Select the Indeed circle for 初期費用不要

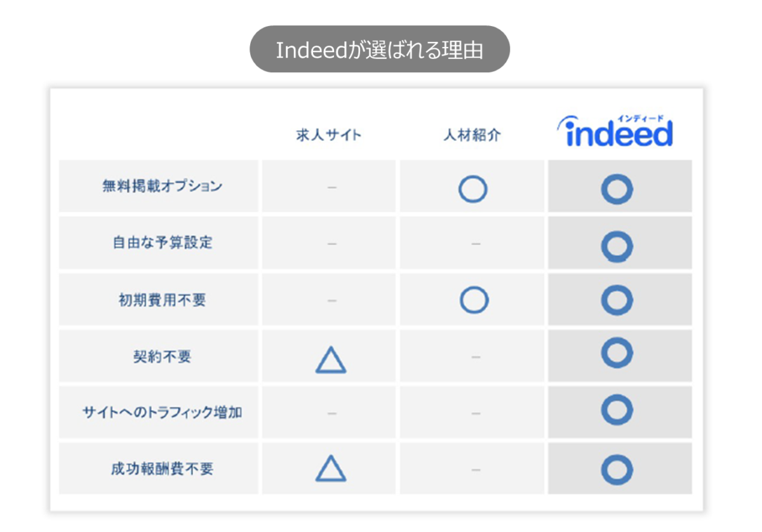coord(617,300)
